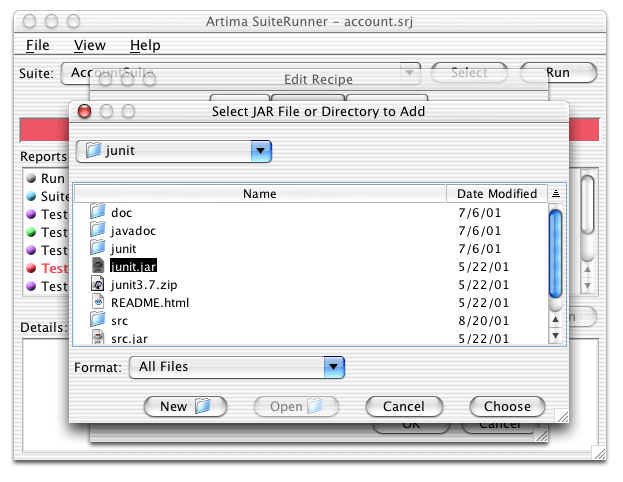Select the junit3.7.zip file name
This screenshot has width=623, height=482.
(x=144, y=285)
